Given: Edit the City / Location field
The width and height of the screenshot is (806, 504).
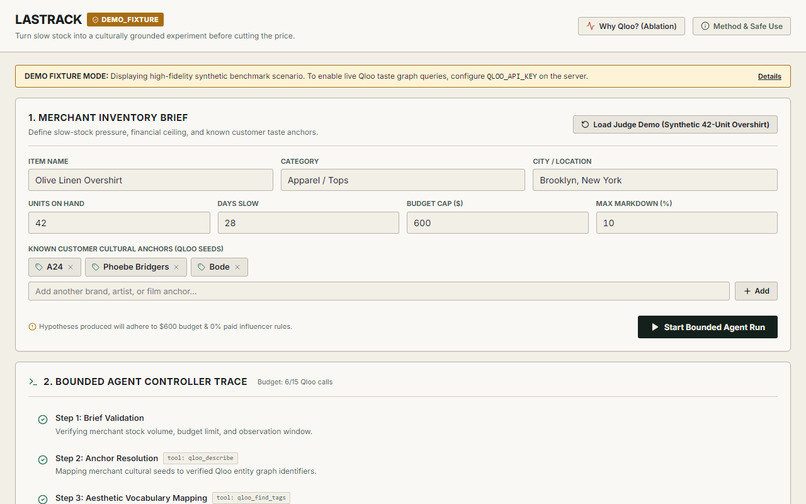Looking at the screenshot, I should [655, 180].
